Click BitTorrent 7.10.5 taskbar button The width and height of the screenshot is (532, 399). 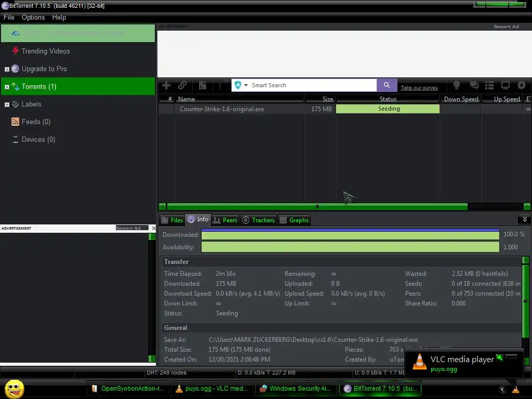pos(380,389)
